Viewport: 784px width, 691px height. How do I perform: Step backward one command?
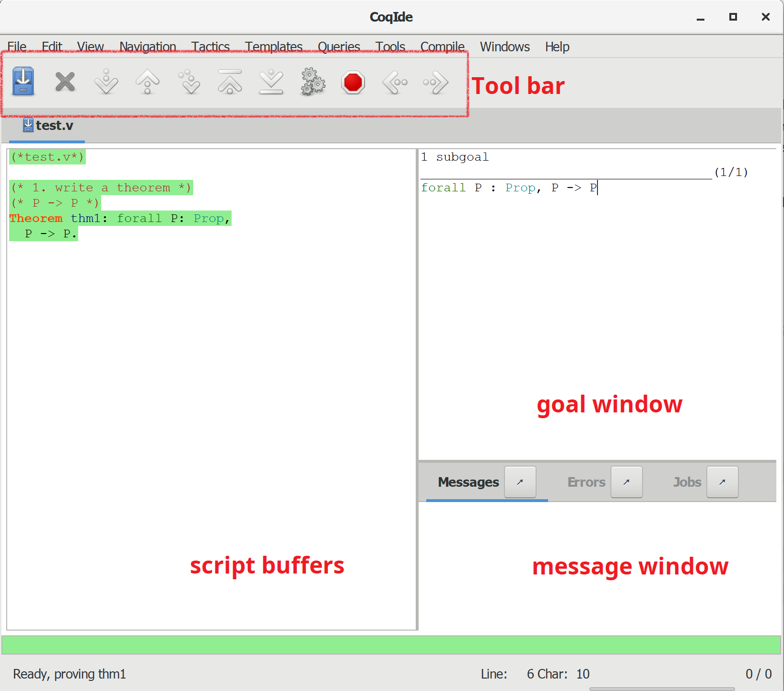(x=147, y=82)
